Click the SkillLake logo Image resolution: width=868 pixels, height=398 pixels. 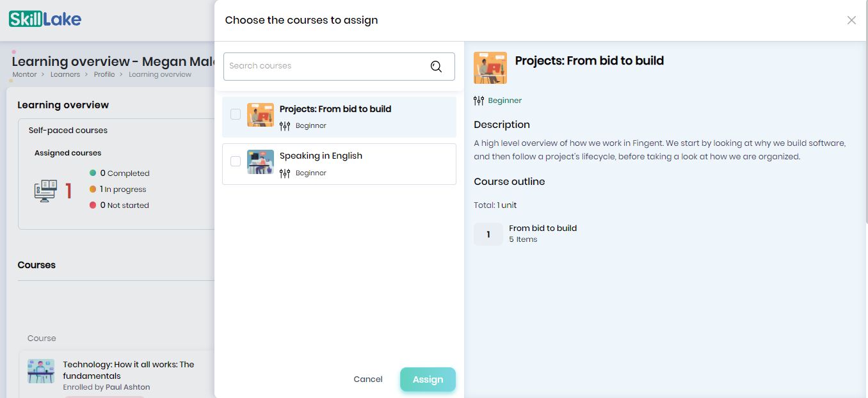[x=45, y=19]
